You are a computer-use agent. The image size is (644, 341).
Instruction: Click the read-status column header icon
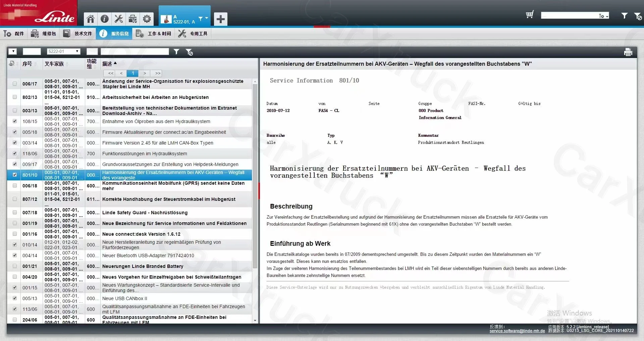pos(12,63)
